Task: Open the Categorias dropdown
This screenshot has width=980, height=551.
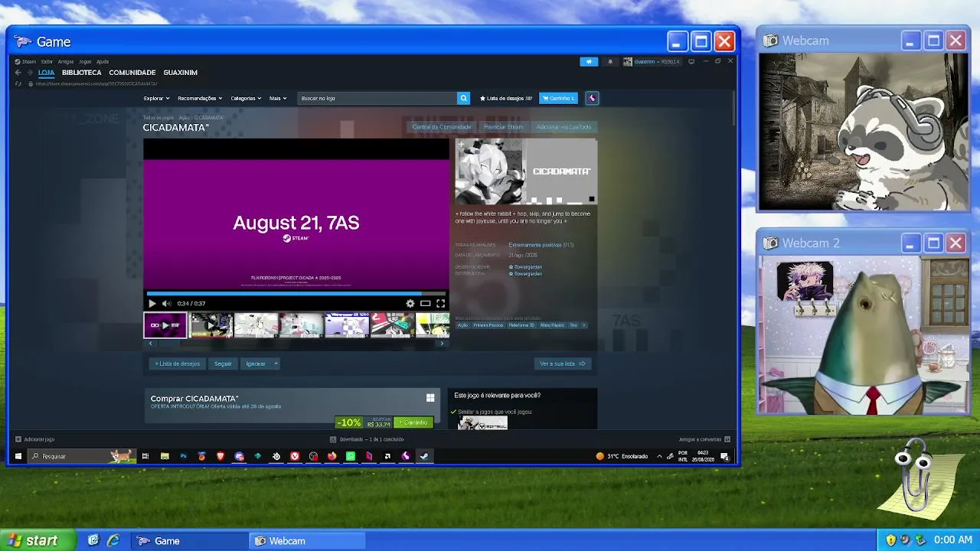Action: (x=246, y=98)
